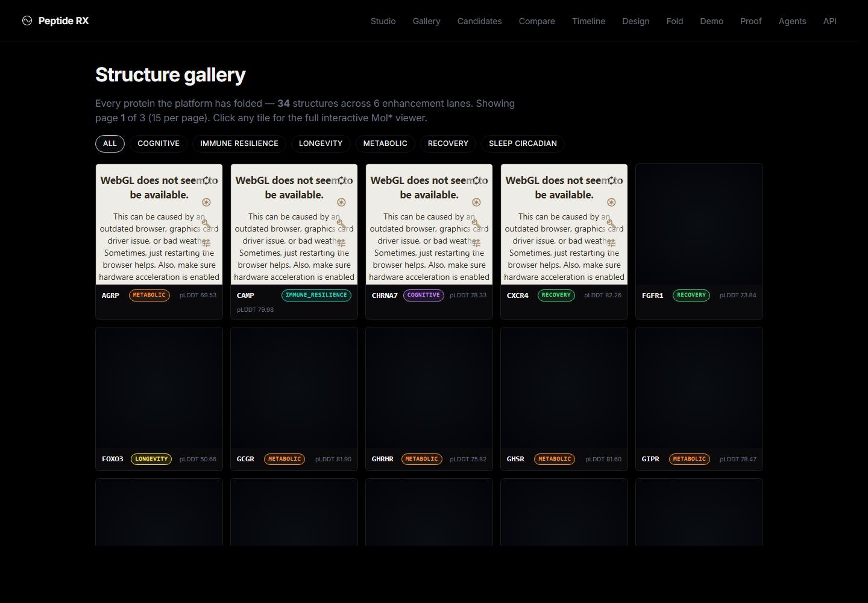Open the GIPR structure tile
The height and width of the screenshot is (603, 868).
click(699, 399)
